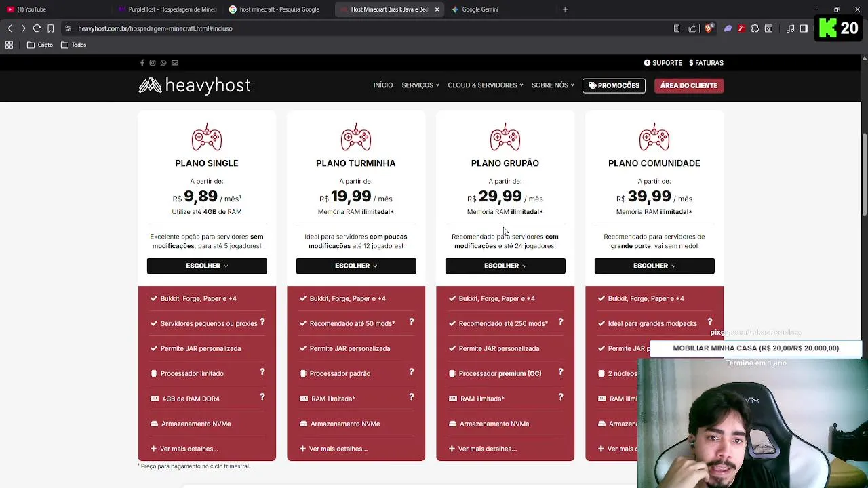The width and height of the screenshot is (868, 488).
Task: Expand the SOBRE NÓS navigation dropdown
Action: 553,85
